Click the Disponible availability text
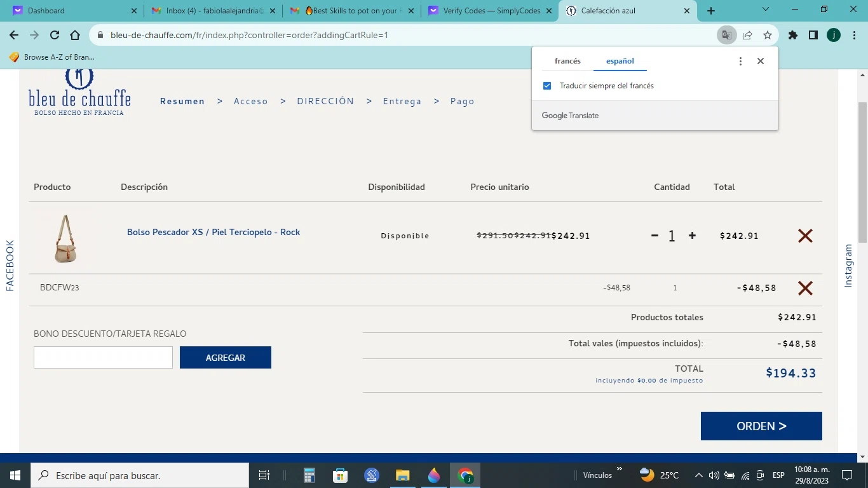 point(405,236)
